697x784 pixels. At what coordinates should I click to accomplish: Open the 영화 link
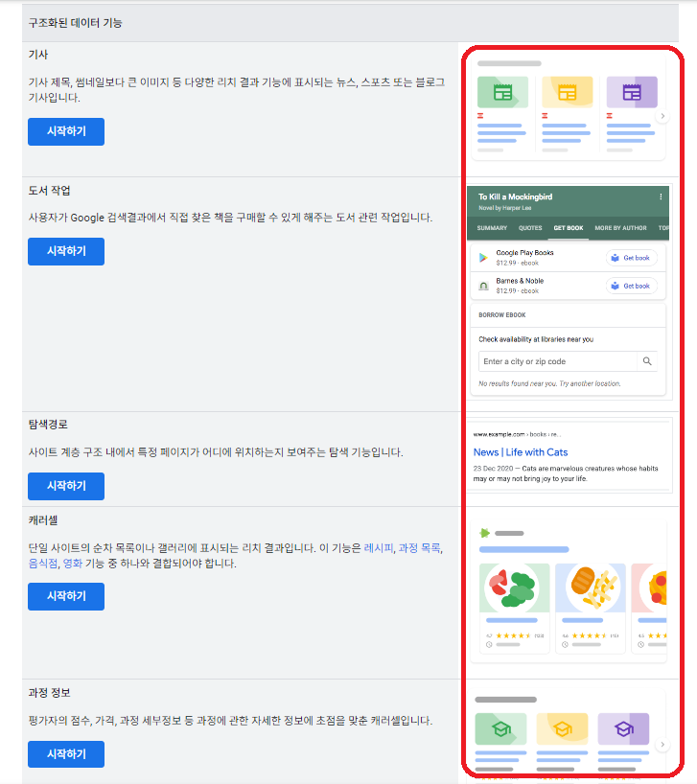(73, 563)
